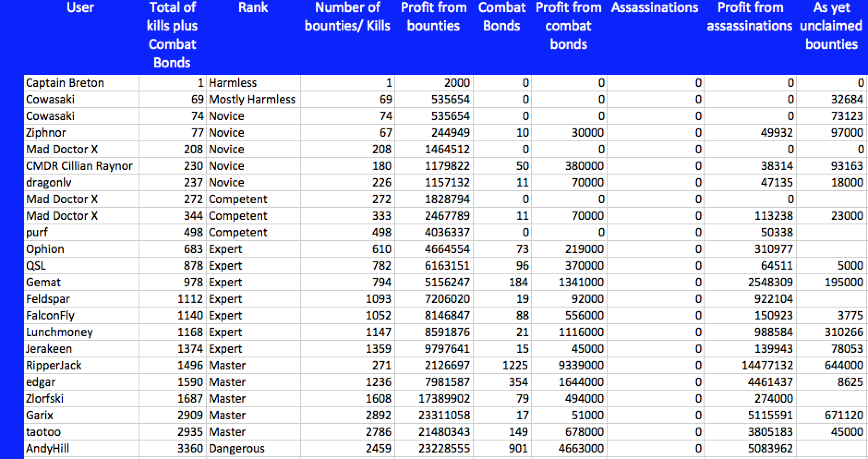868x459 pixels.
Task: Select Cillian Raynor's combat bond profit 380000
Action: pos(569,166)
